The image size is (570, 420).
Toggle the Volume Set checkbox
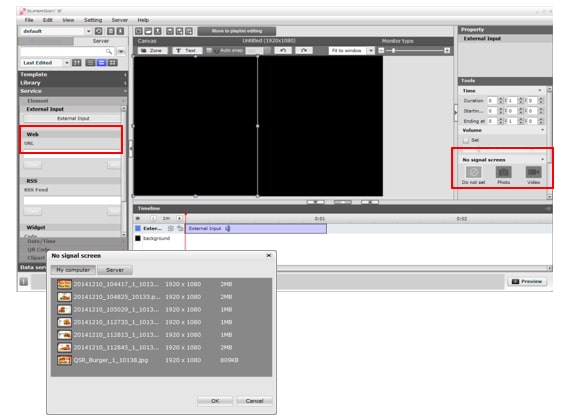click(x=466, y=140)
